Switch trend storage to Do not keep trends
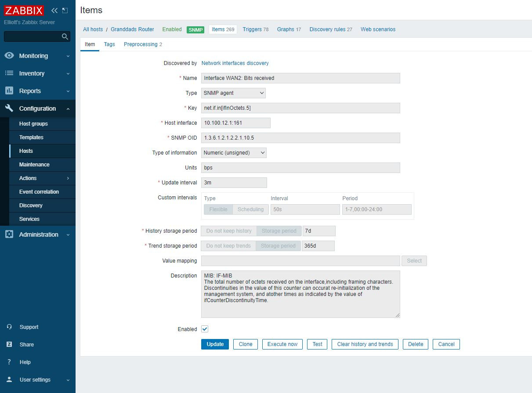Image resolution: width=532 pixels, height=393 pixels. 228,245
